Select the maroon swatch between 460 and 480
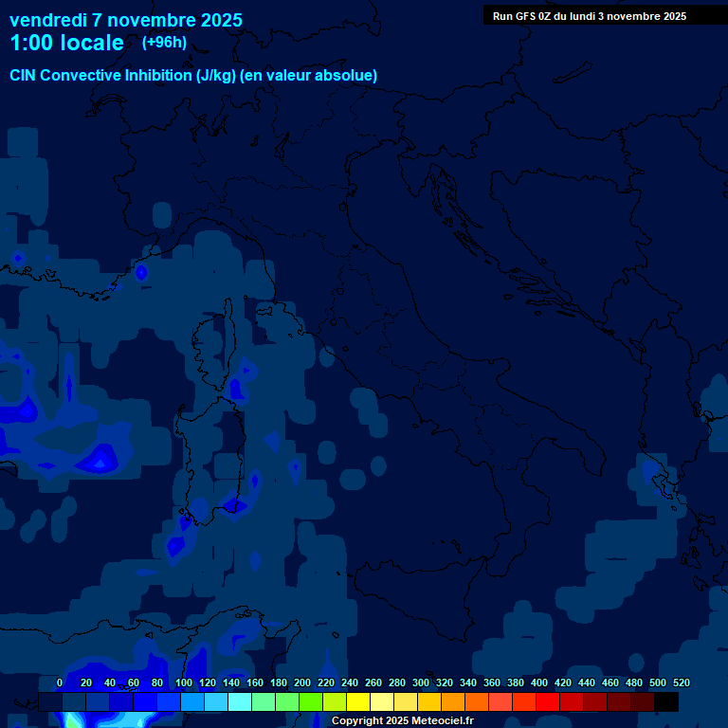 click(618, 701)
